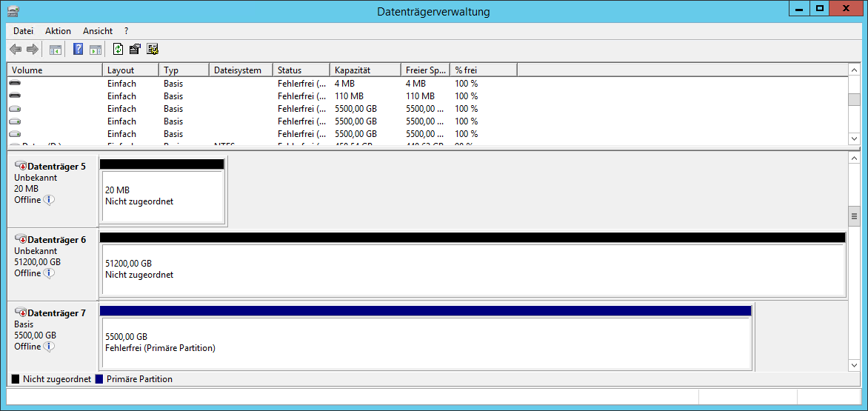Open the Ansicht menu
The height and width of the screenshot is (411, 868).
(98, 31)
